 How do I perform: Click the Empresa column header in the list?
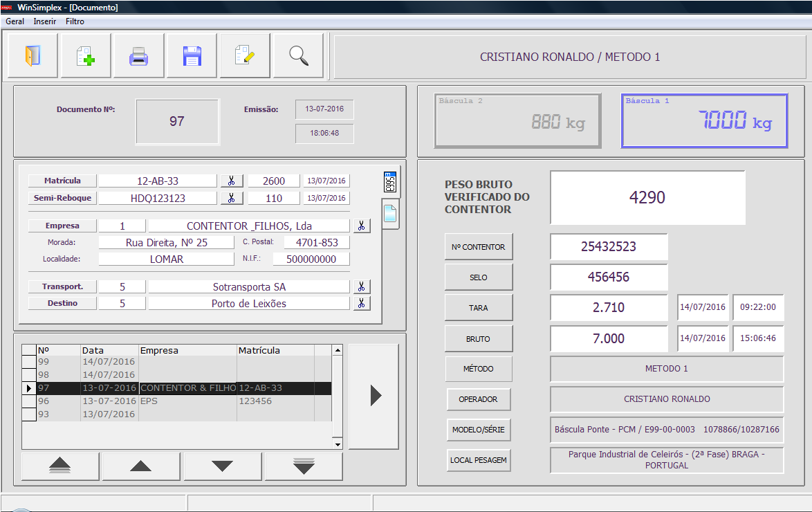pyautogui.click(x=187, y=350)
